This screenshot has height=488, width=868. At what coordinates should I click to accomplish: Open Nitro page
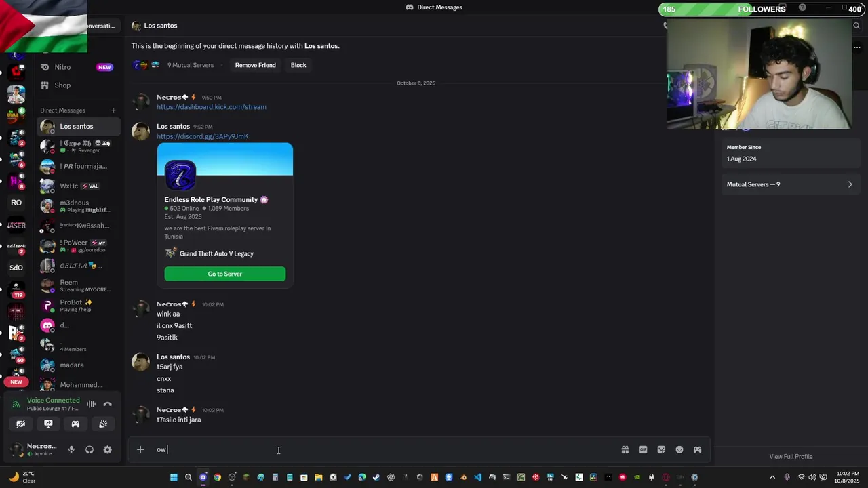pos(79,67)
